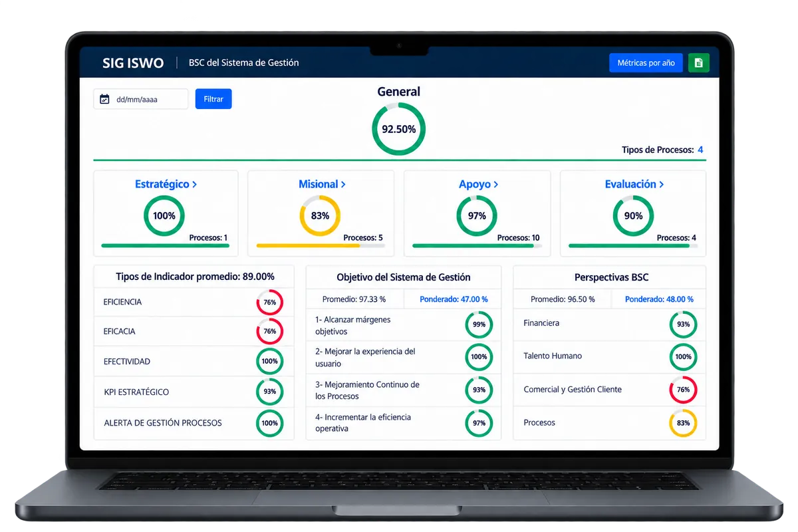Open the Evaluación process type
This screenshot has width=798, height=532.
click(x=634, y=184)
